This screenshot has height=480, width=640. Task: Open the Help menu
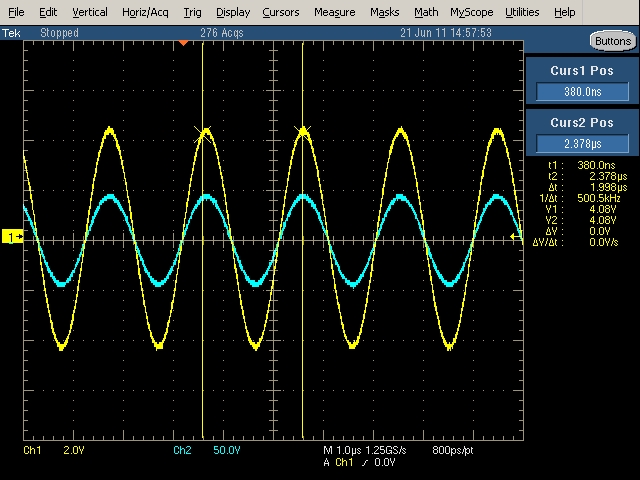click(564, 12)
